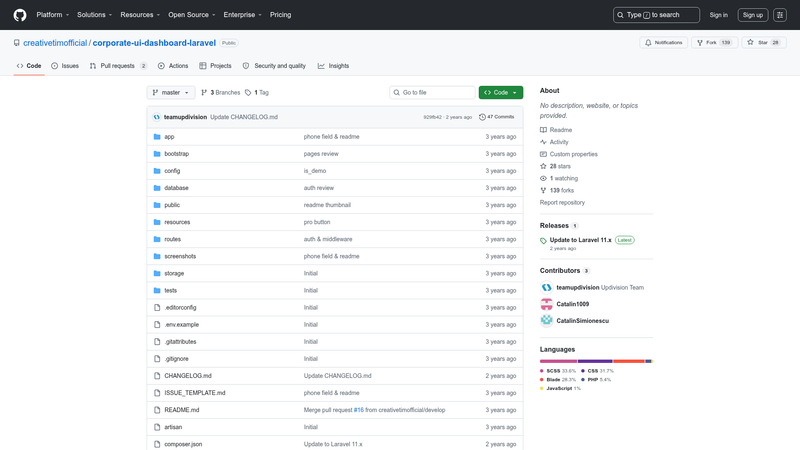Screen dimensions: 800x450
Task: Click the database folder icon
Action: 157,188
